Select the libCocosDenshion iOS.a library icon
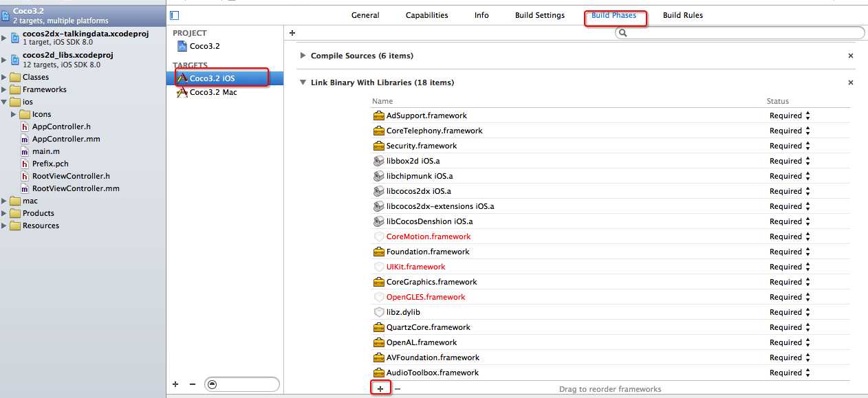The image size is (868, 398). point(378,221)
